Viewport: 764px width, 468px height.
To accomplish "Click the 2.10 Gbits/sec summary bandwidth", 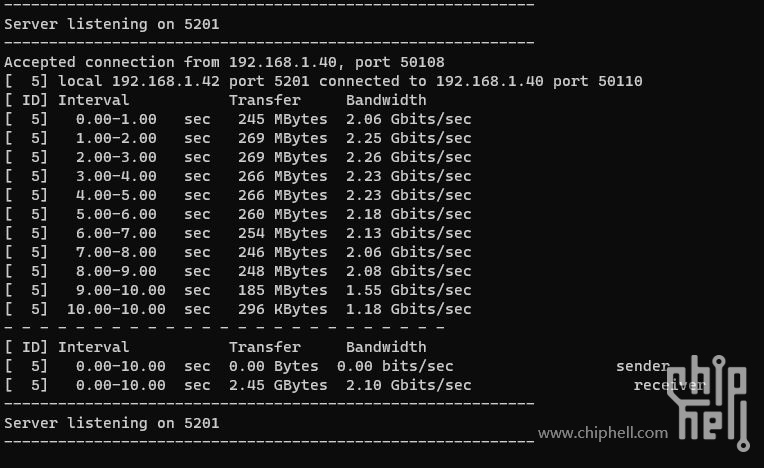I will 408,385.
